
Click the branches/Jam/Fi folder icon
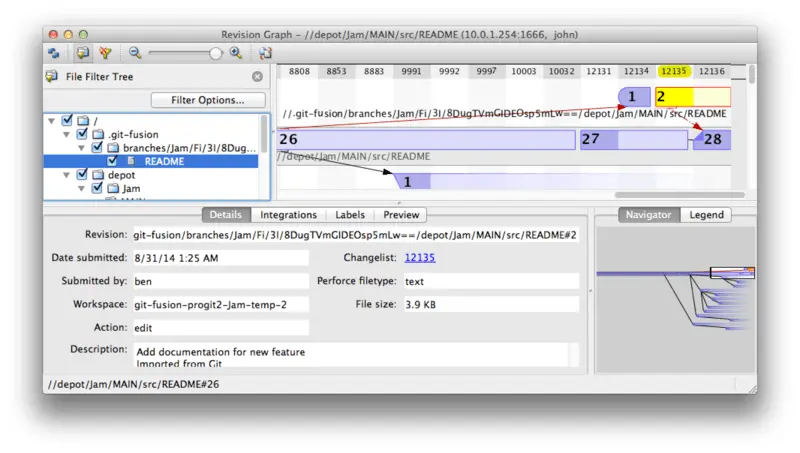113,148
